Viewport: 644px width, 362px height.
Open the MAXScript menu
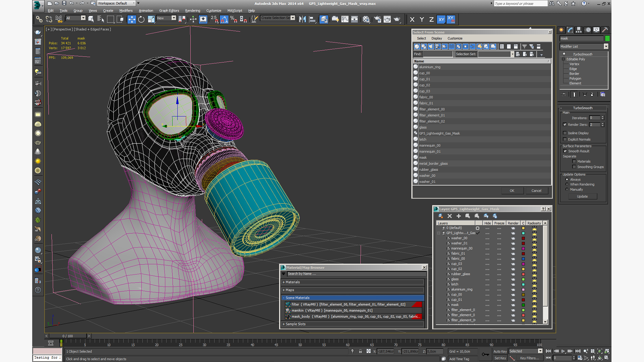234,11
